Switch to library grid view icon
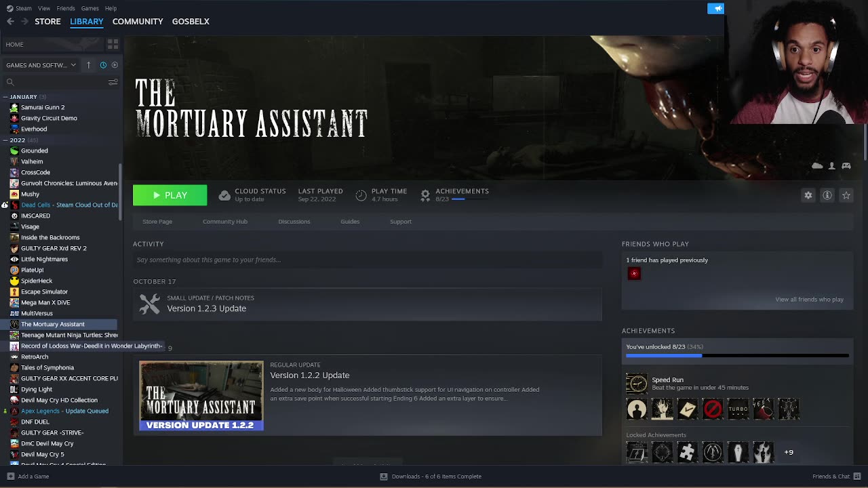 tap(113, 44)
